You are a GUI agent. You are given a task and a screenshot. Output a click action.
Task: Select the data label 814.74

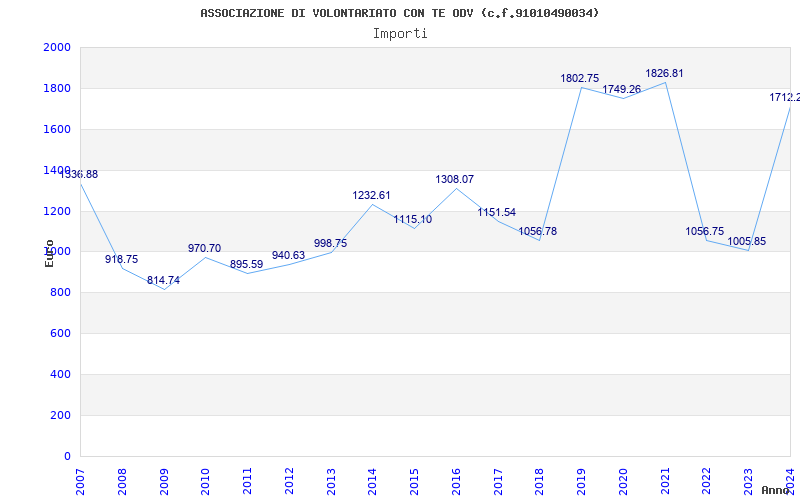point(163,280)
